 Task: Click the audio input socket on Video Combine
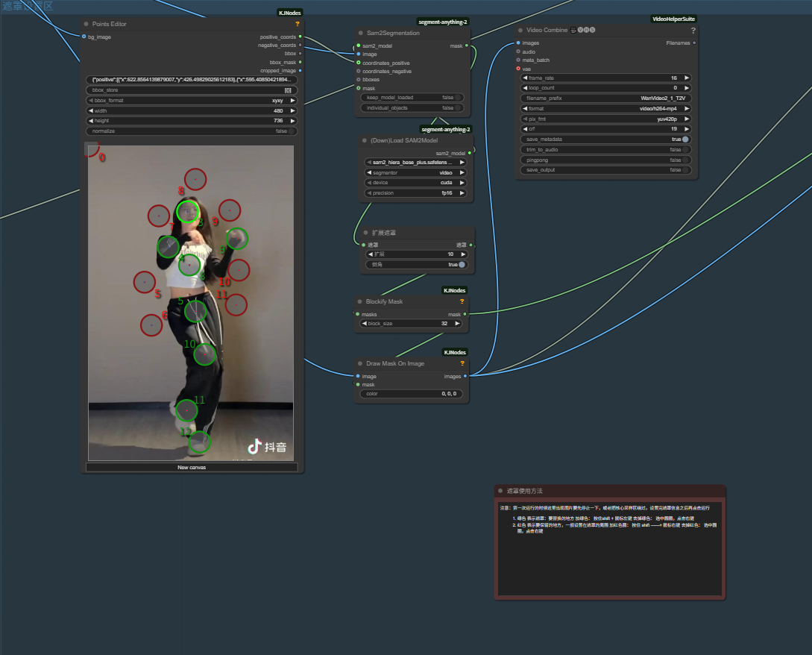pos(518,51)
